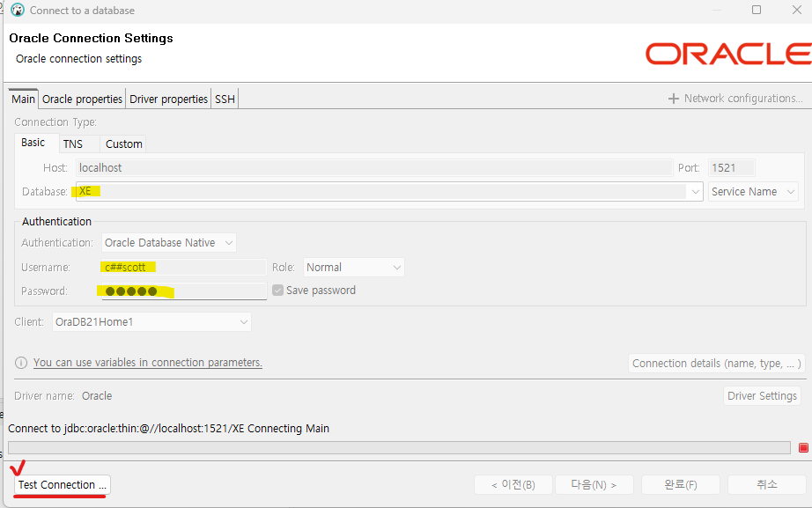
Task: Maximize the Connect to a database window
Action: pyautogui.click(x=757, y=10)
